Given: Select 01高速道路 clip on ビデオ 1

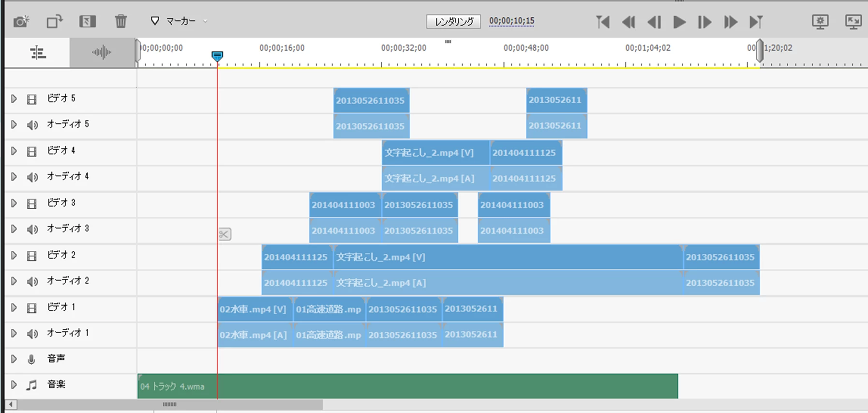Looking at the screenshot, I should pyautogui.click(x=329, y=309).
